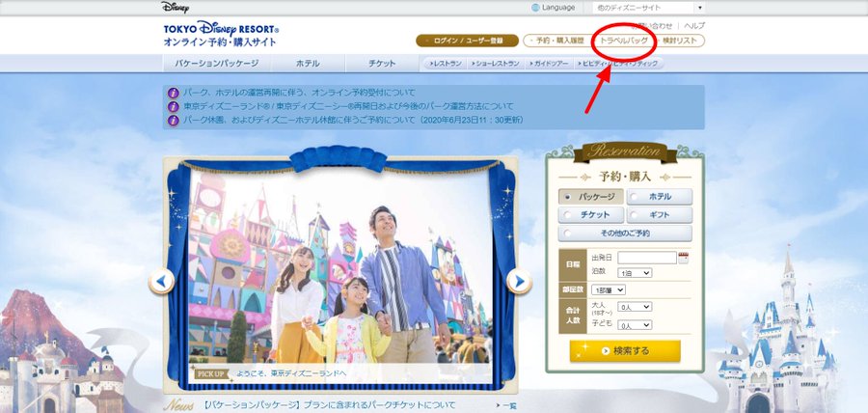Open the レストラン sub-menu item
Image resolution: width=868 pixels, height=413 pixels.
click(x=446, y=64)
